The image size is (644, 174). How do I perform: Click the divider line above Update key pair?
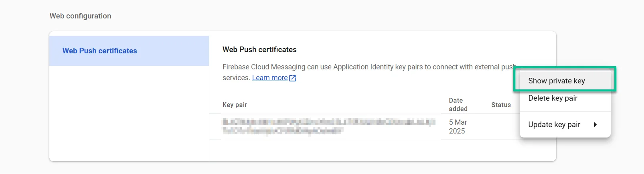pos(565,111)
